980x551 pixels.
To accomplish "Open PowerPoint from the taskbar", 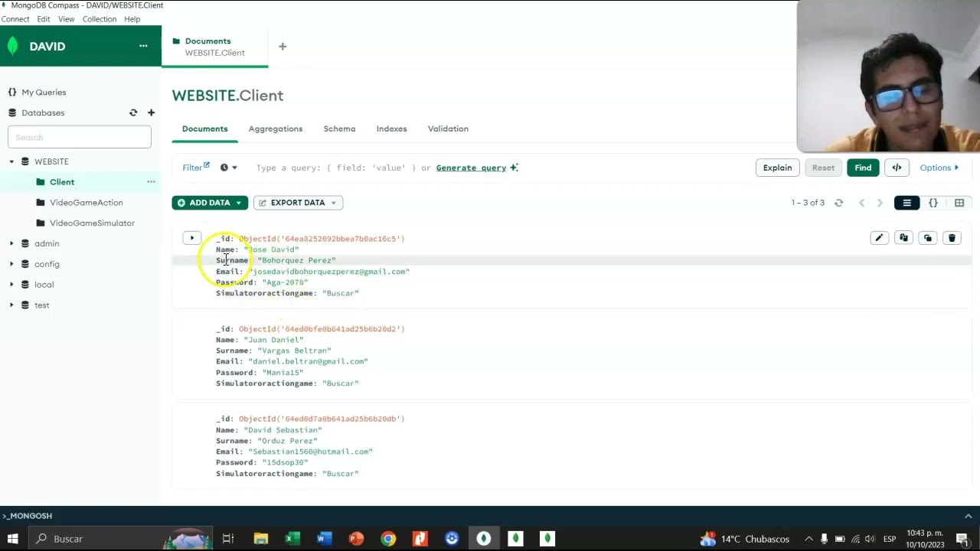I will (356, 539).
